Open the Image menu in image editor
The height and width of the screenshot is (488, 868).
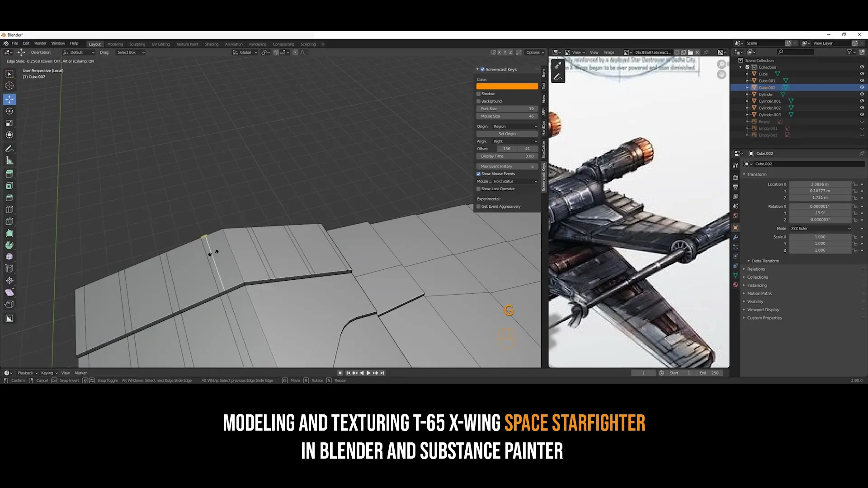coord(609,52)
